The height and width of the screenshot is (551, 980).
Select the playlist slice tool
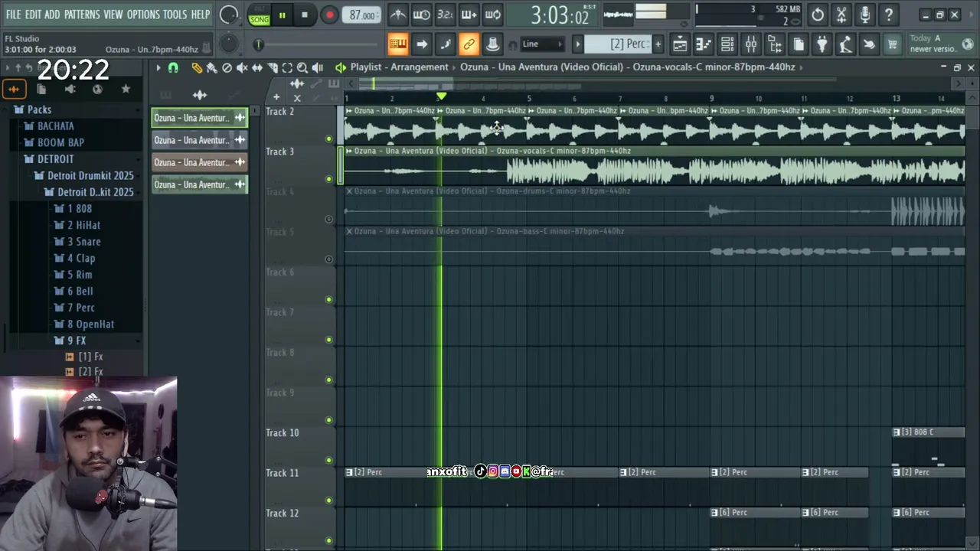point(273,68)
